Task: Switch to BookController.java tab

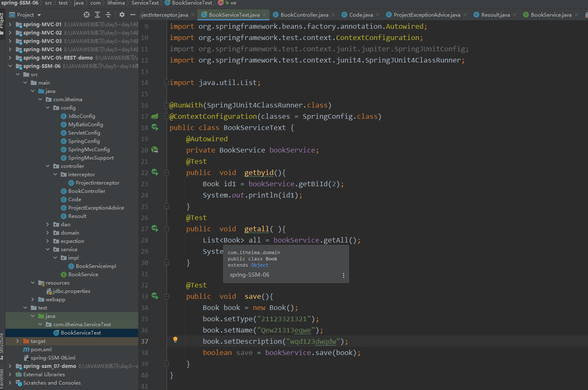Action: (x=304, y=15)
